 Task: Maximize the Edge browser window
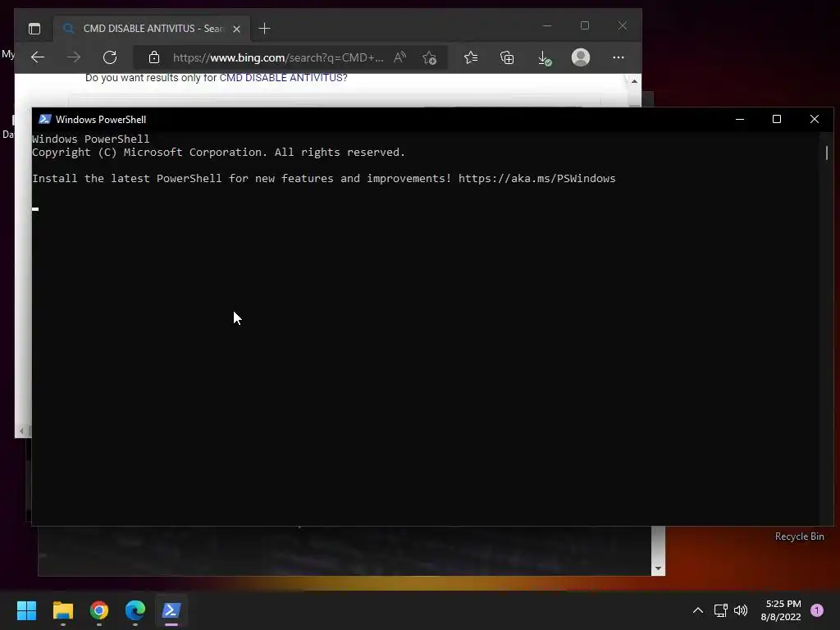click(585, 25)
